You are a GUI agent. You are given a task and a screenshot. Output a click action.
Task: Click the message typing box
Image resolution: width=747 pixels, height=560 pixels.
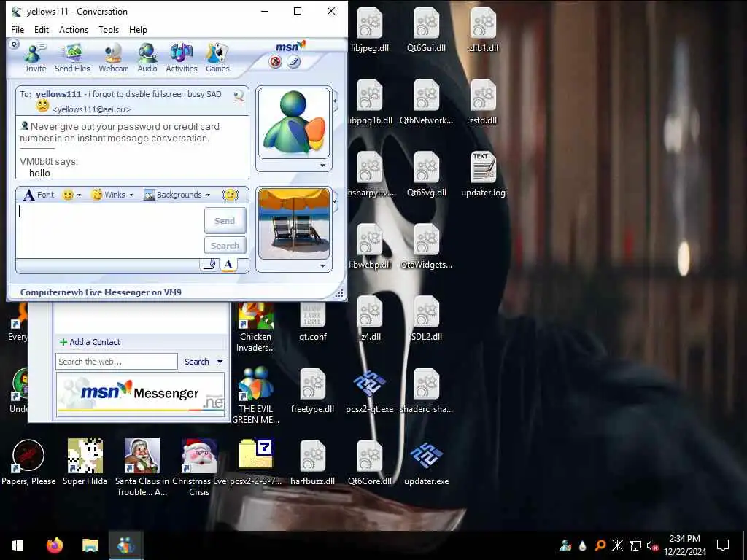point(109,231)
